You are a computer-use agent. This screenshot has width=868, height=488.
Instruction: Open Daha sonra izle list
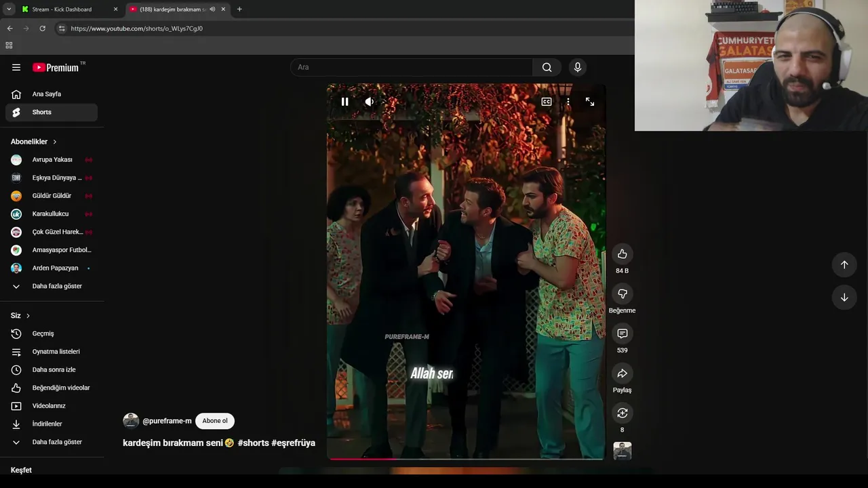(52, 370)
